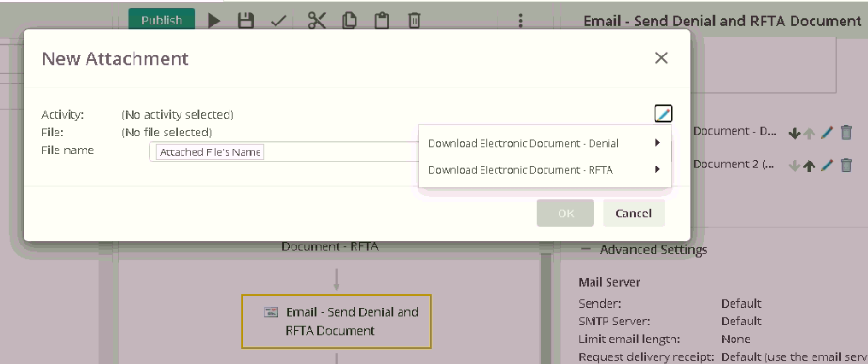Run the workflow with play icon

[214, 21]
